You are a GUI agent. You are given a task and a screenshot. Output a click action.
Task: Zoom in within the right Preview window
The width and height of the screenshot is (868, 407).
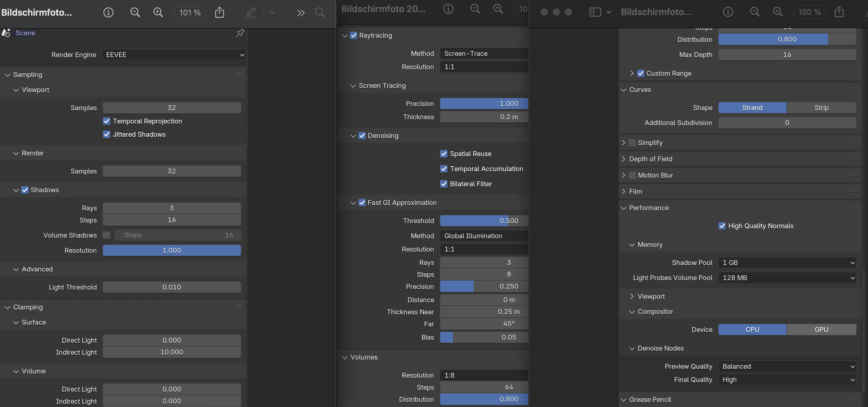pyautogui.click(x=778, y=12)
